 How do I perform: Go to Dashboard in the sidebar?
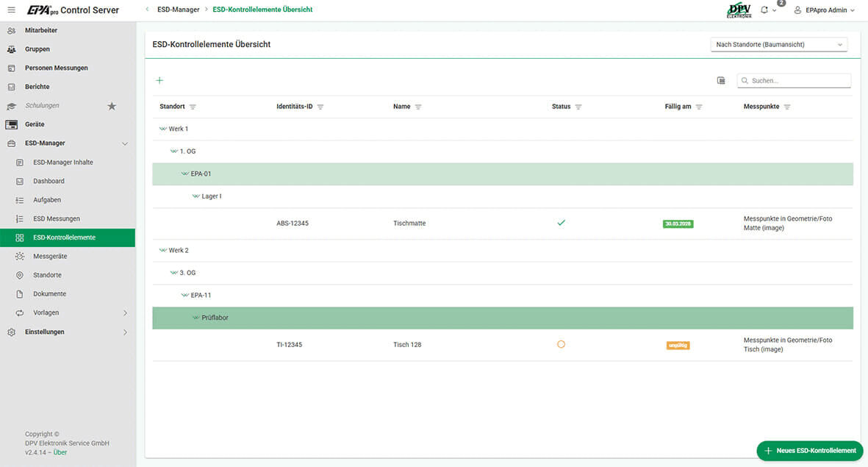point(49,181)
